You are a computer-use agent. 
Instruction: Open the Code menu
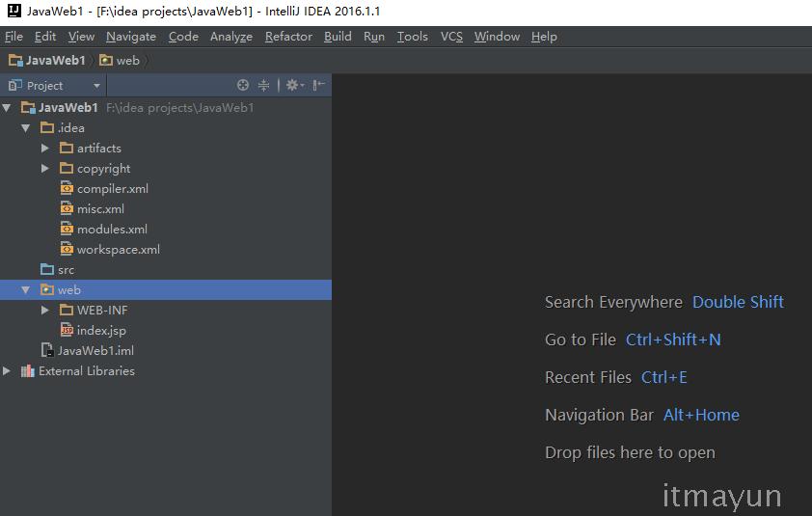(x=183, y=37)
